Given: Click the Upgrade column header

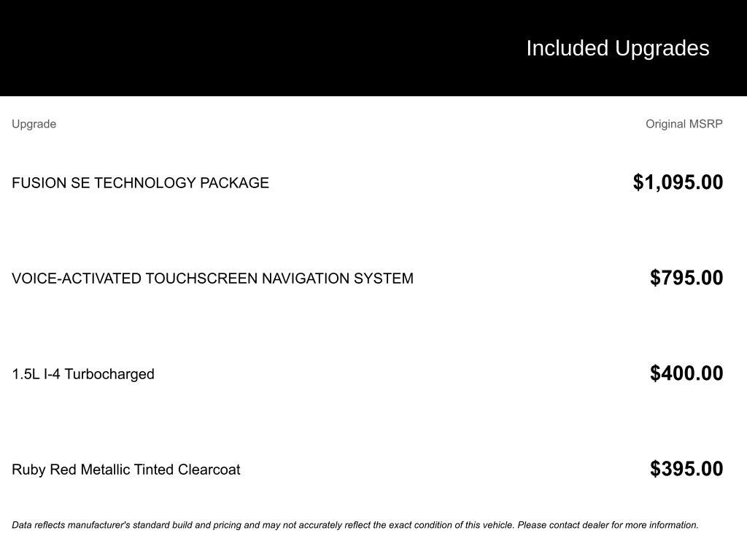Looking at the screenshot, I should (34, 124).
